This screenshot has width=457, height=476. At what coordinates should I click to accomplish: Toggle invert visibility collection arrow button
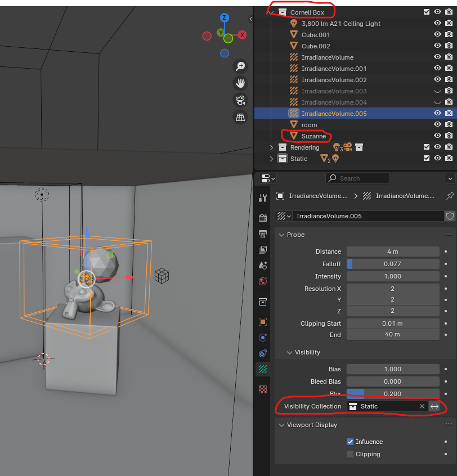point(434,406)
